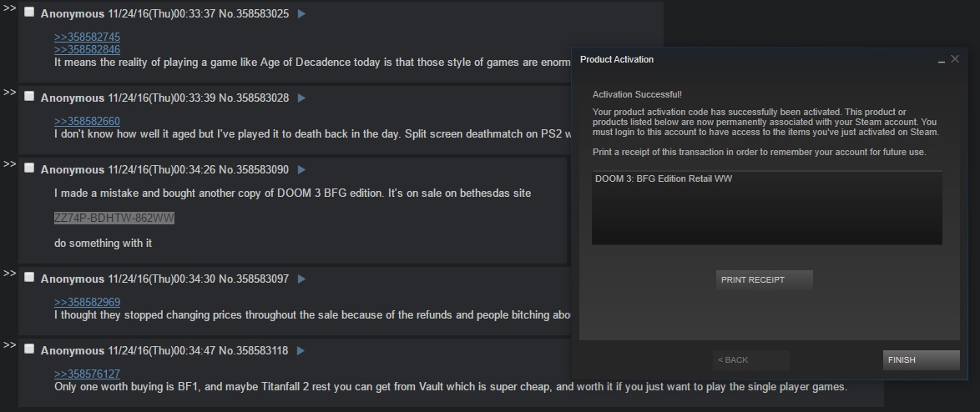
Task: Check the box on post No.358583097
Action: pyautogui.click(x=29, y=277)
